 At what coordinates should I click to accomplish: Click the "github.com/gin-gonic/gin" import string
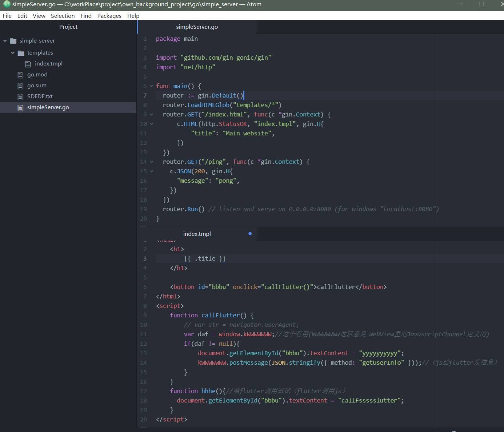tap(226, 58)
